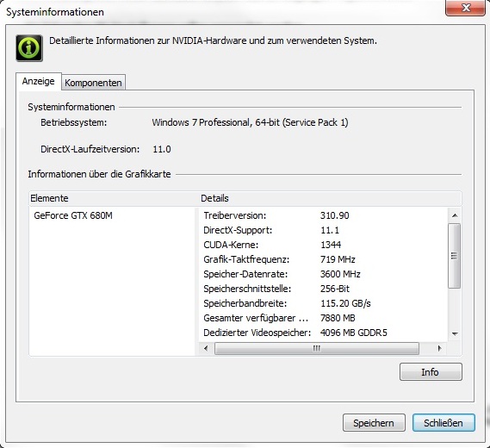Select the Speicher-Datenrate row
490x448 pixels.
[324, 274]
